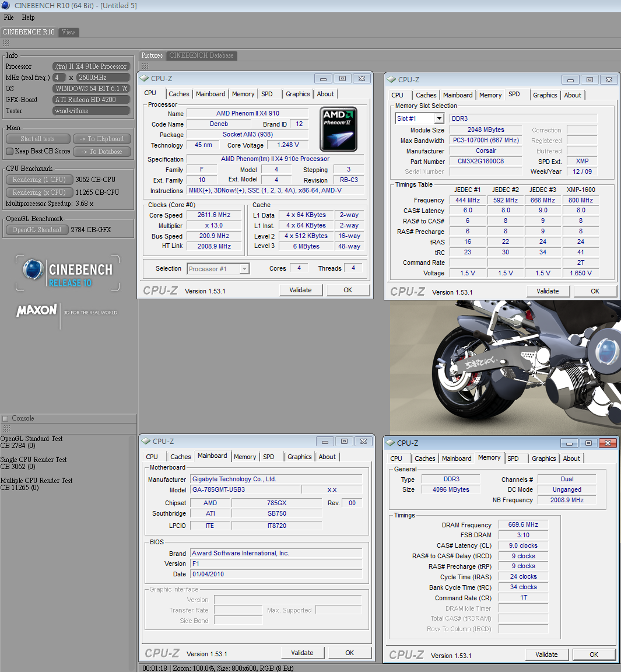The height and width of the screenshot is (672, 621).
Task: Click the Multiple CPU Render Test console line
Action: click(x=36, y=481)
